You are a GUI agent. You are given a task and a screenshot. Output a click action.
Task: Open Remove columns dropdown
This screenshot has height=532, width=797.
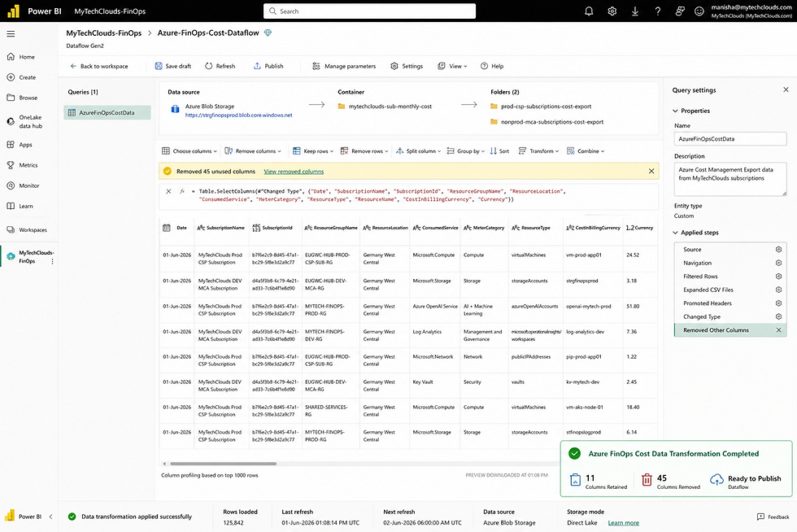[253, 151]
